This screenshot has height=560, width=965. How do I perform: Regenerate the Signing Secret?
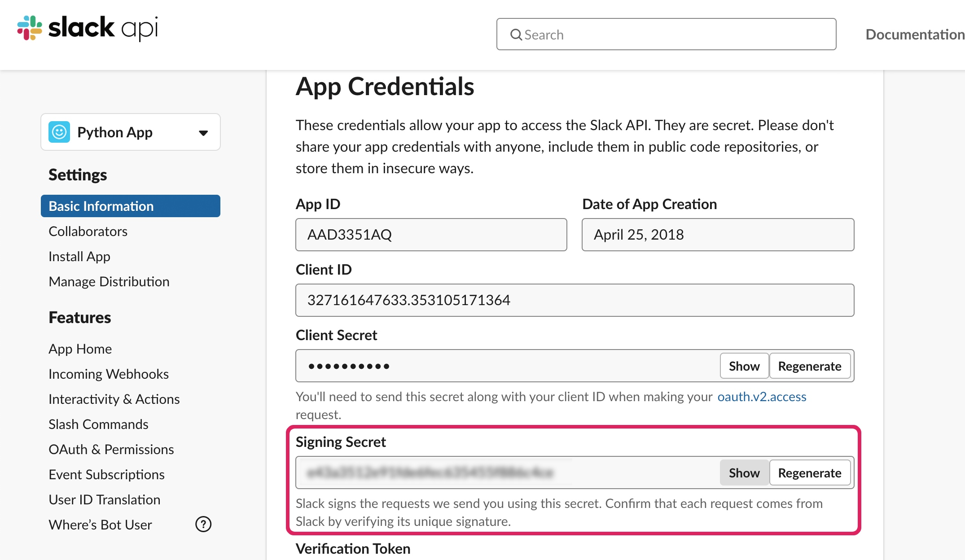click(809, 473)
